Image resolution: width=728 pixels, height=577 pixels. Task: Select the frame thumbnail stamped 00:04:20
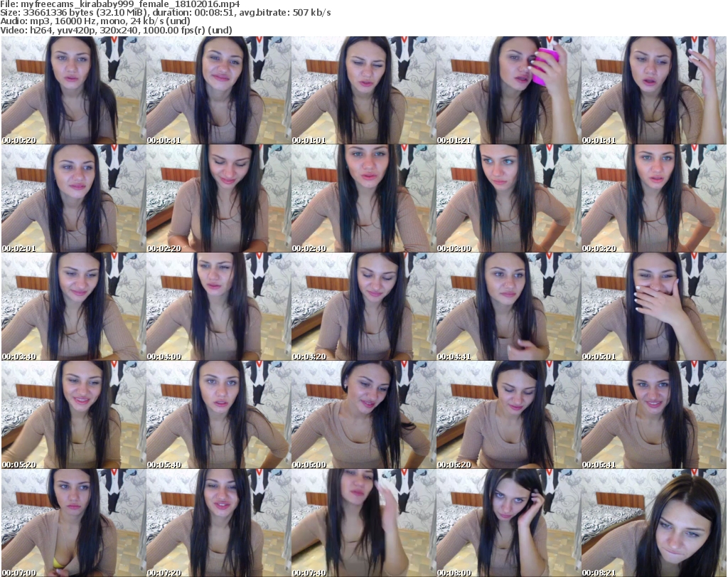(x=363, y=307)
